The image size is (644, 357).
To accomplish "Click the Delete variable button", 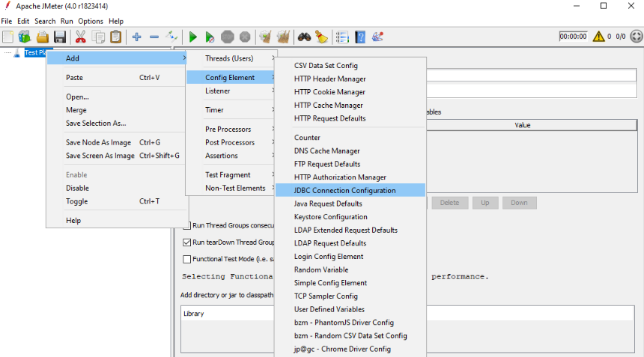I will [449, 203].
